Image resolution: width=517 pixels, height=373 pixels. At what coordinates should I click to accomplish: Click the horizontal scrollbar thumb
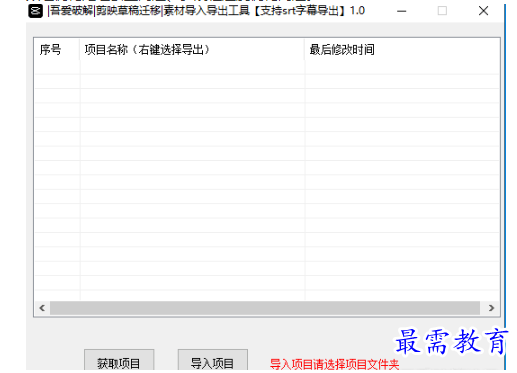[265, 308]
